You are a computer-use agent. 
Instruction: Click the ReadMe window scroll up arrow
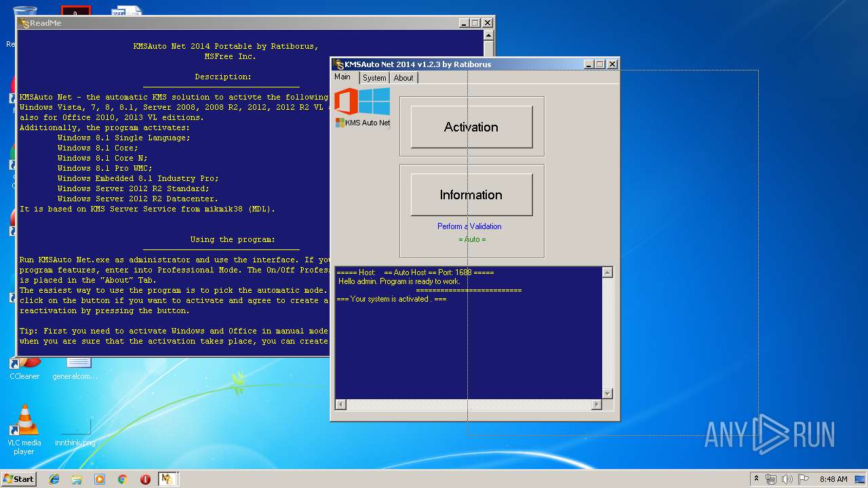coord(488,36)
